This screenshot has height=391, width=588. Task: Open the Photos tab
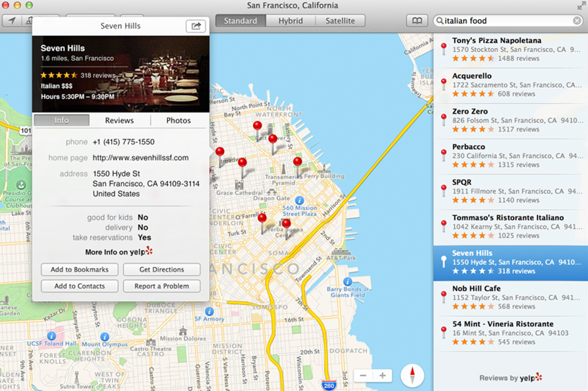pyautogui.click(x=179, y=120)
